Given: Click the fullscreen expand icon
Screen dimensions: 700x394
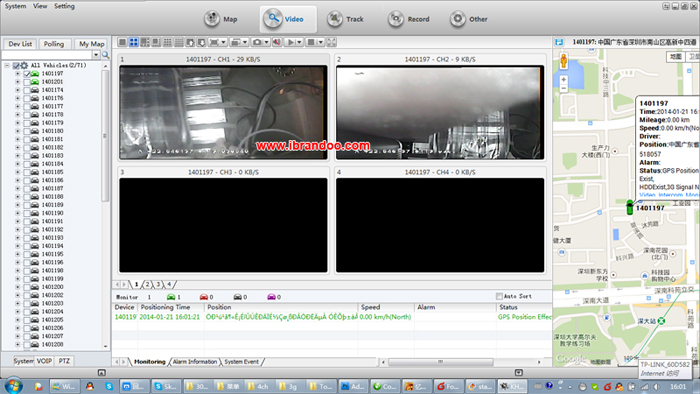Looking at the screenshot, I should (x=331, y=42).
